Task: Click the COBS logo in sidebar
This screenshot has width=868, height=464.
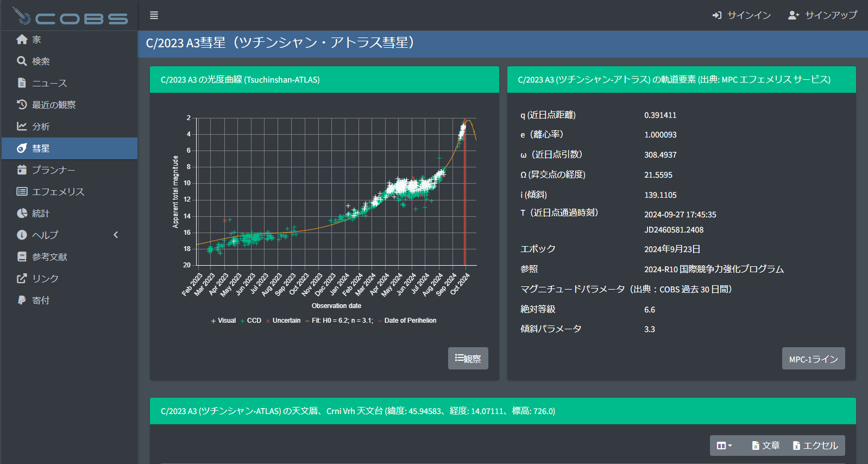Action: (70, 17)
